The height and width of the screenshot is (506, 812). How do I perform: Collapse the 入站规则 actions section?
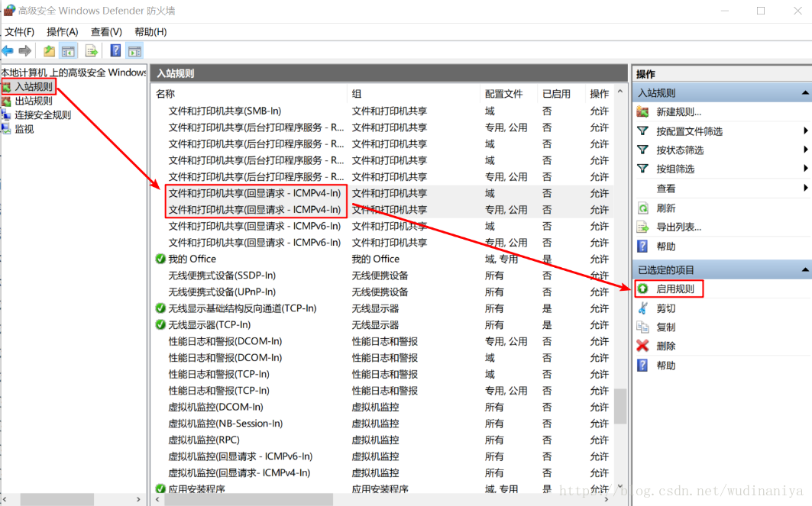click(805, 93)
